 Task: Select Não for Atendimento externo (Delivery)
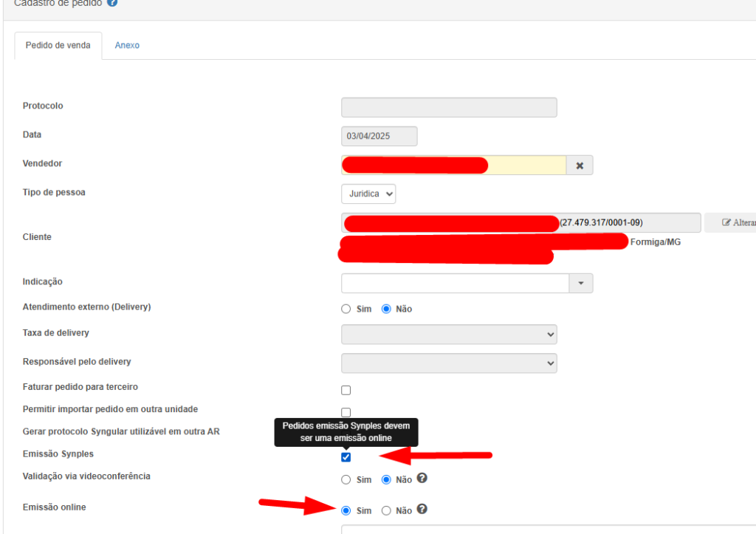[386, 309]
